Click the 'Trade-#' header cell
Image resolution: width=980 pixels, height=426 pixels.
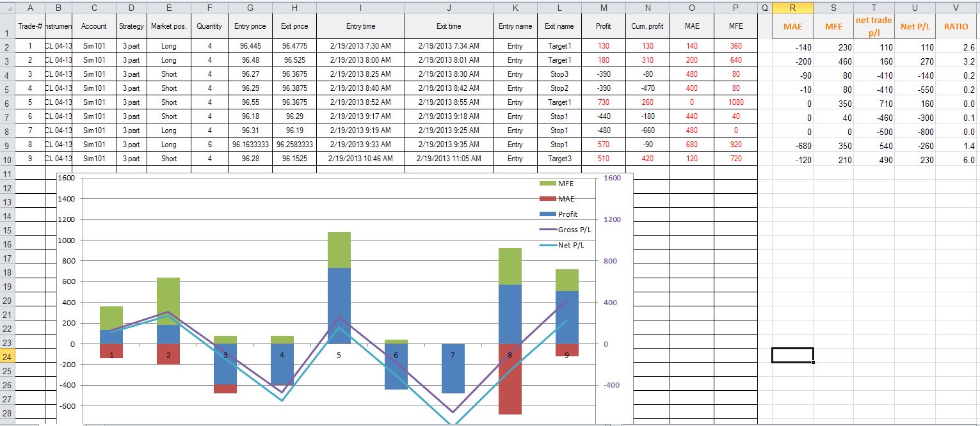[31, 27]
